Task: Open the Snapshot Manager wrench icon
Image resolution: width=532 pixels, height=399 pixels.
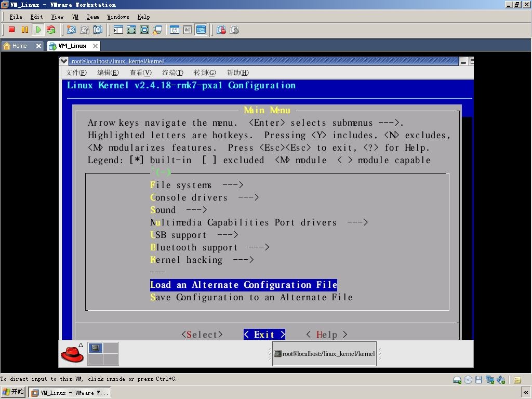Action: click(98, 30)
